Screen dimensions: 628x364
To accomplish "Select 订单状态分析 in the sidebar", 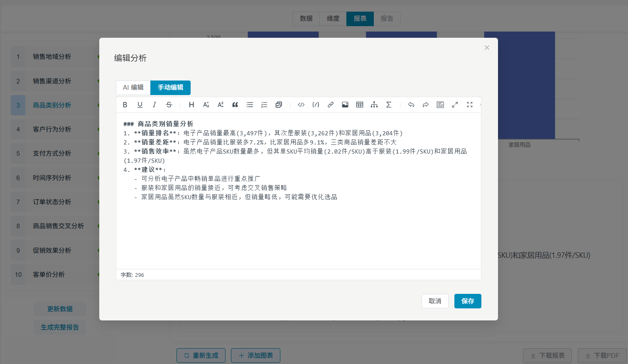I will [55, 202].
